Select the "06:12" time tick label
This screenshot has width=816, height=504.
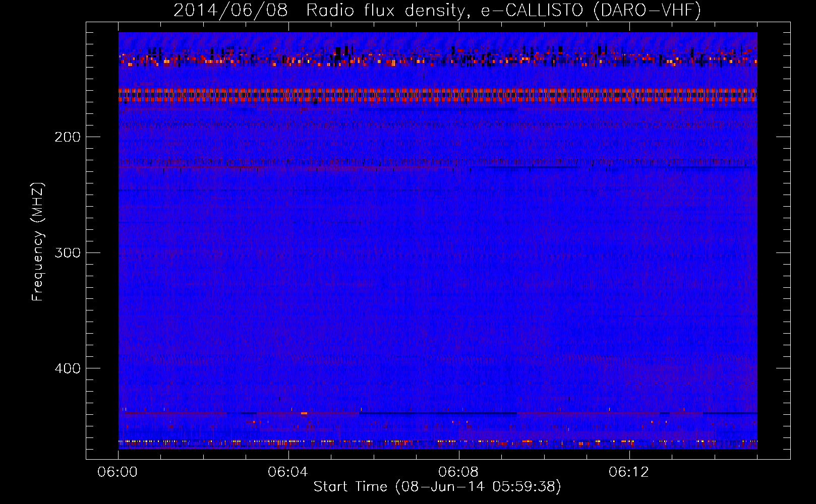coord(629,472)
